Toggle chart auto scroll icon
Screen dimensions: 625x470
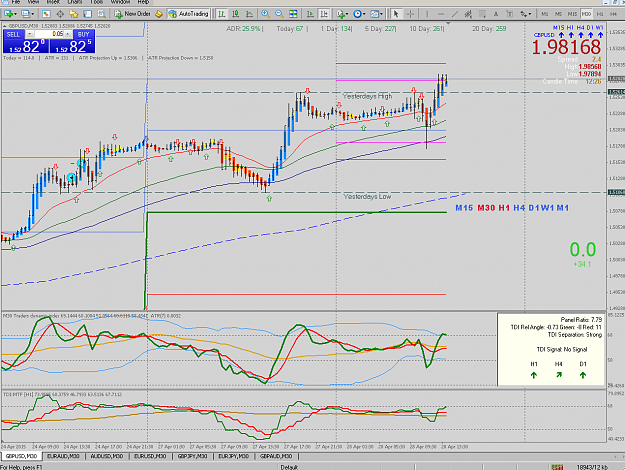point(310,14)
